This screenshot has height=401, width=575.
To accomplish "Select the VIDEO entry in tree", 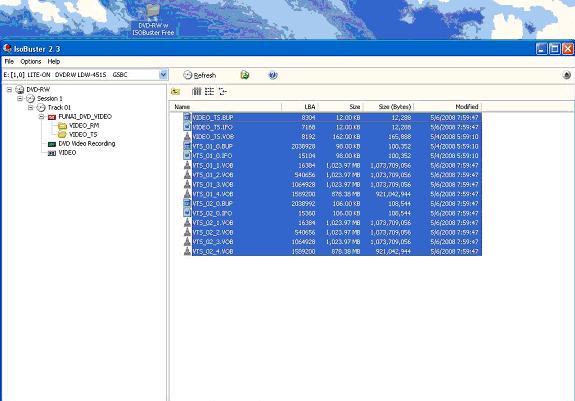I will (67, 152).
